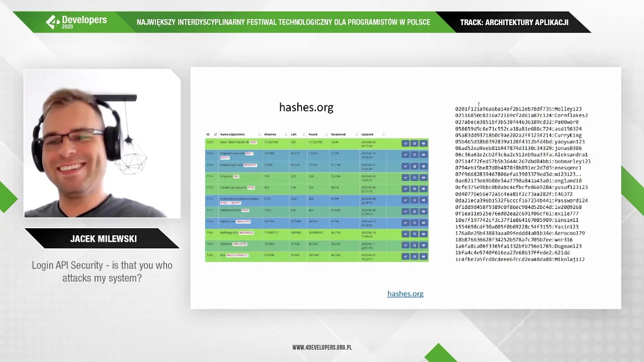Click the eye icon for Studytonight.com row

coord(424,166)
